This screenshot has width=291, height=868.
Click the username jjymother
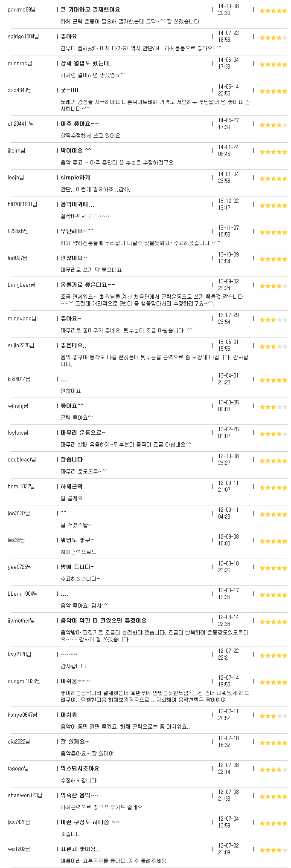[x=21, y=621]
